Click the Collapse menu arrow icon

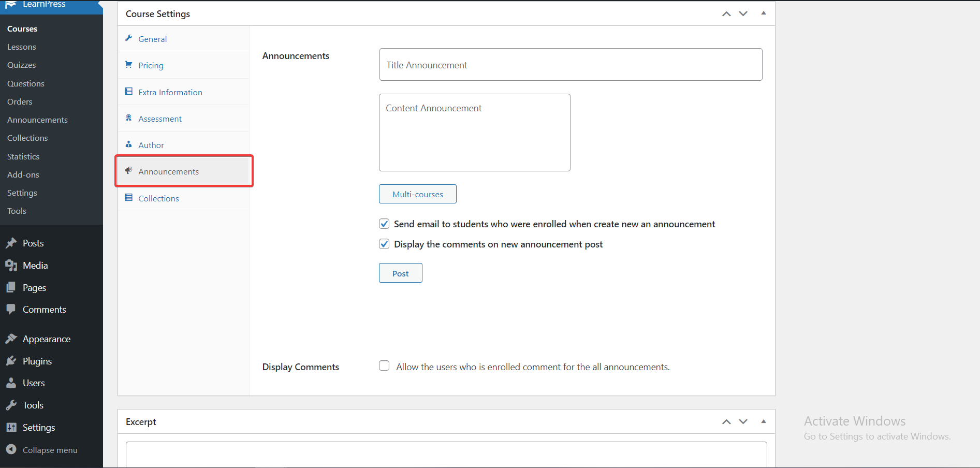[11, 449]
